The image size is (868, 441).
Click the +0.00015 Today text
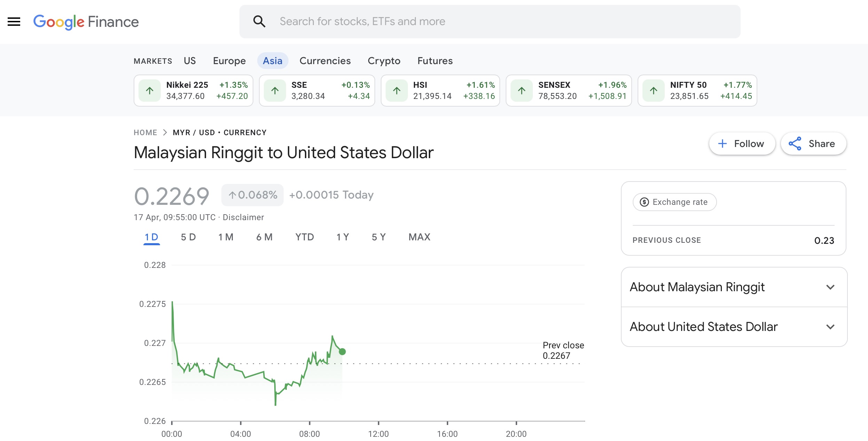[x=331, y=195]
